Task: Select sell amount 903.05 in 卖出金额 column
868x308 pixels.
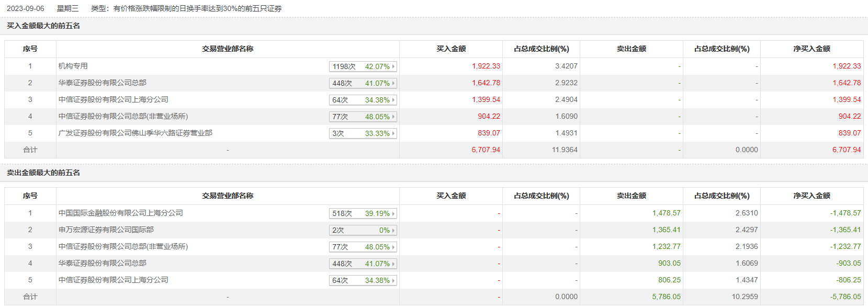Action: [x=670, y=263]
